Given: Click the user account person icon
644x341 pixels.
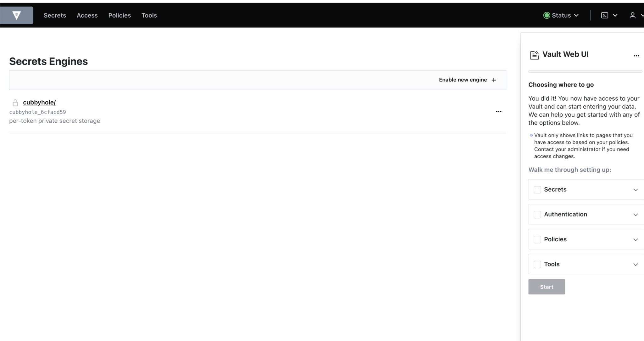Looking at the screenshot, I should tap(632, 15).
